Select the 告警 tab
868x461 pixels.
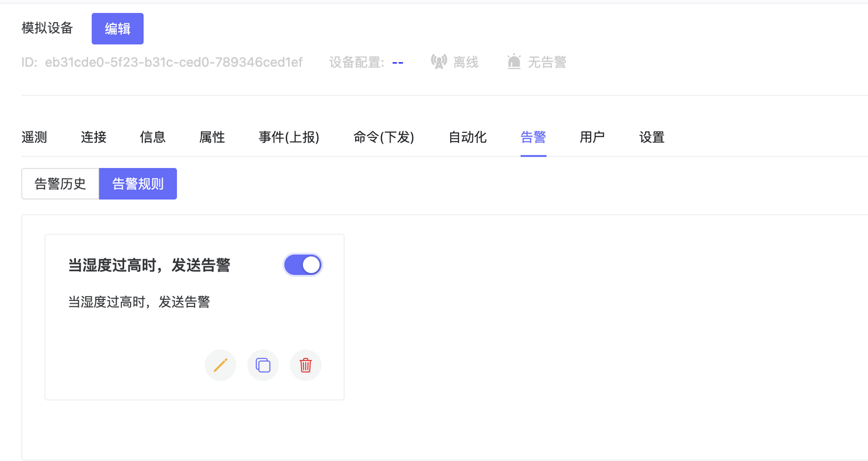(533, 137)
